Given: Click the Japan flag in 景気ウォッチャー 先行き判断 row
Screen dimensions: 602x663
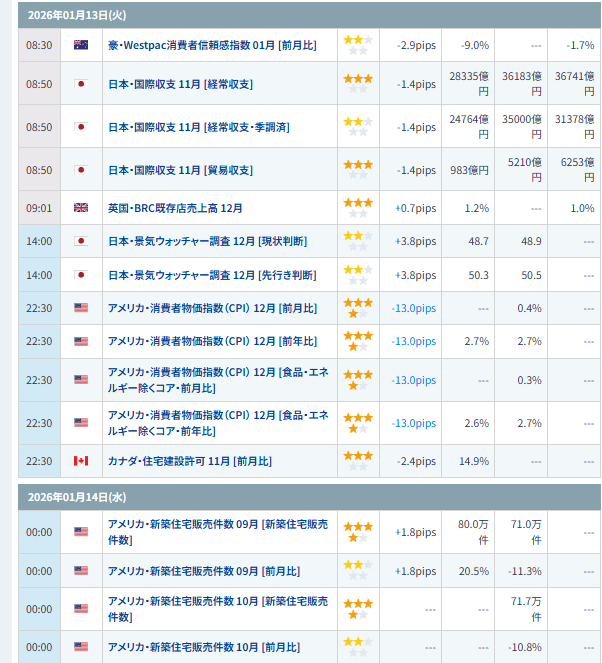Looking at the screenshot, I should point(81,275).
